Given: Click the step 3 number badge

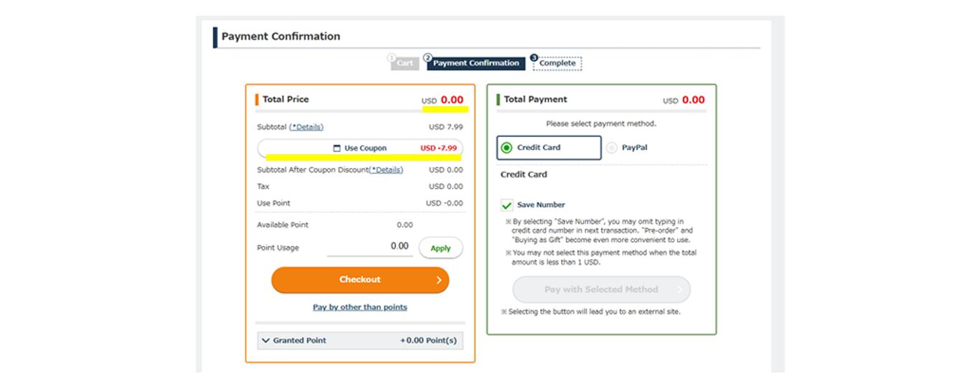Looking at the screenshot, I should pos(534,58).
